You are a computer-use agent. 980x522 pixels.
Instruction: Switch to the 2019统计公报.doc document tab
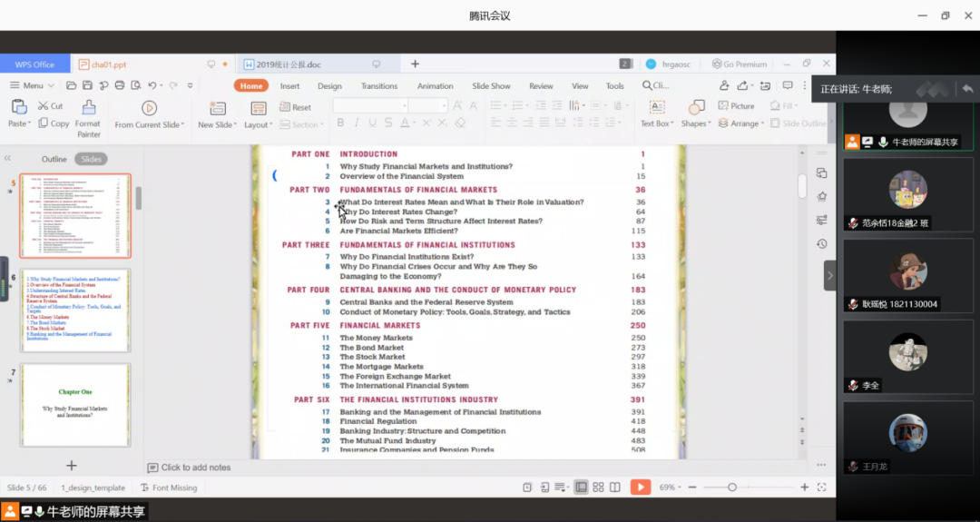click(289, 64)
